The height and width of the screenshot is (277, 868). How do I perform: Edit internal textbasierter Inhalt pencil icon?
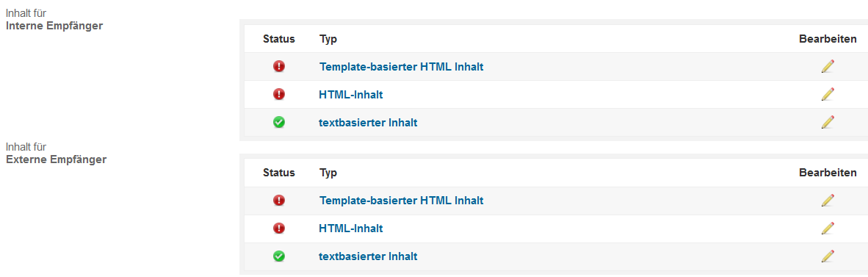828,122
